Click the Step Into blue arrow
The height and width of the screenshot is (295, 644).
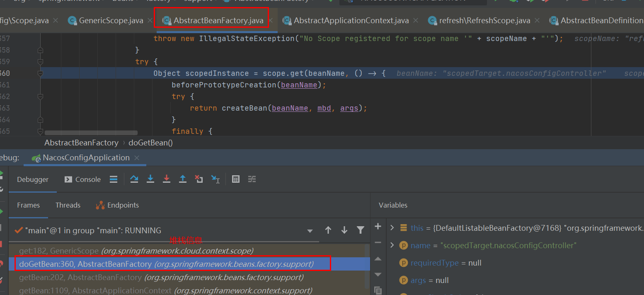(x=150, y=179)
